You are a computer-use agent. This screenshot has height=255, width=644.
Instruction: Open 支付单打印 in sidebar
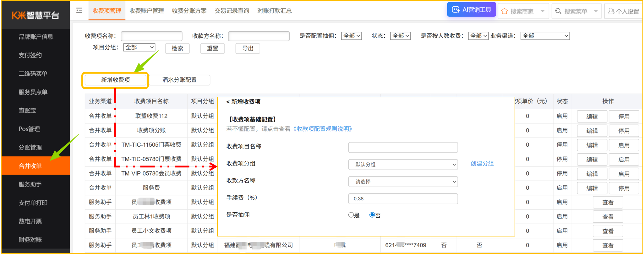(36, 203)
